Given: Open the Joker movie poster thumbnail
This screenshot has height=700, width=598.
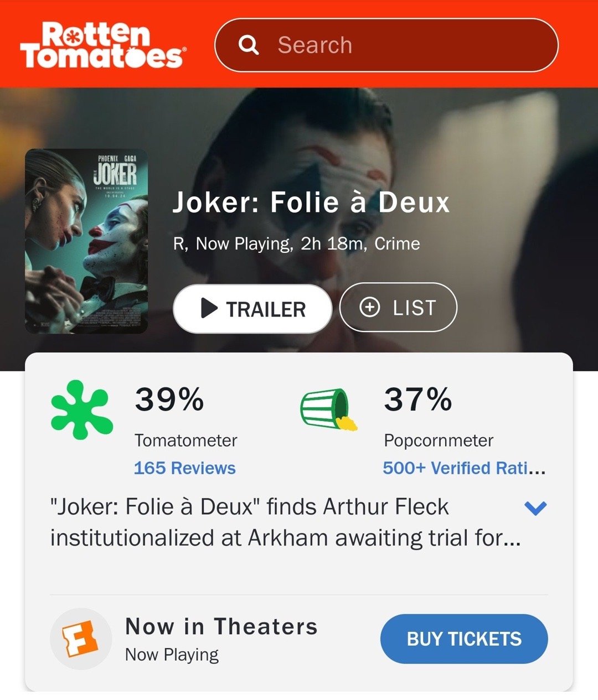Looking at the screenshot, I should (86, 241).
